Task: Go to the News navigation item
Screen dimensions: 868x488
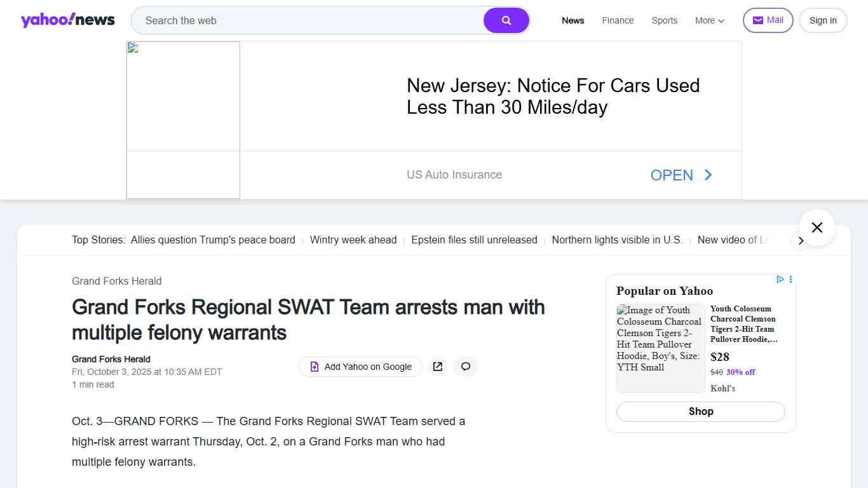Action: (573, 20)
